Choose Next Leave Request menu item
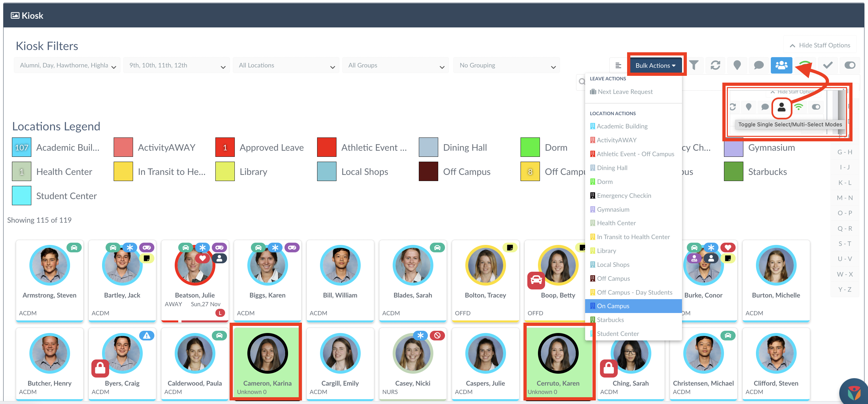Viewport: 868px width, 404px height. [625, 92]
